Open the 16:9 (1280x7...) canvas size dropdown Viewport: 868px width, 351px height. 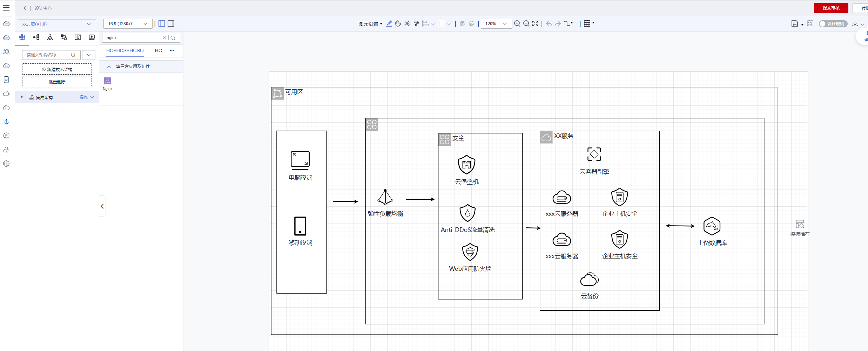pyautogui.click(x=128, y=24)
